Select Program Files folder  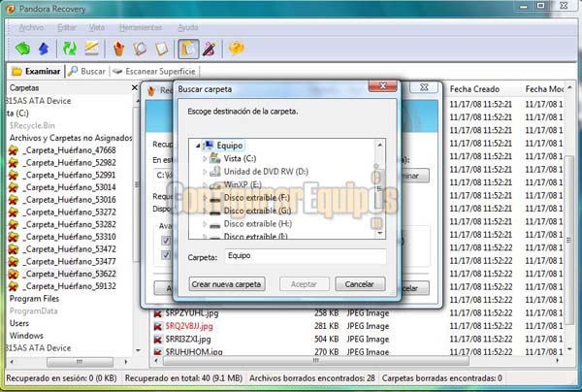[x=34, y=299]
